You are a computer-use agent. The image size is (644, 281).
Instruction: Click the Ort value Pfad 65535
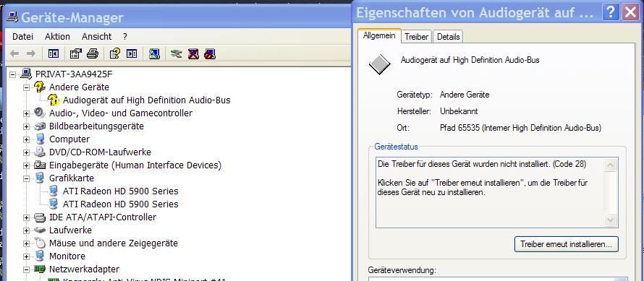coord(520,128)
